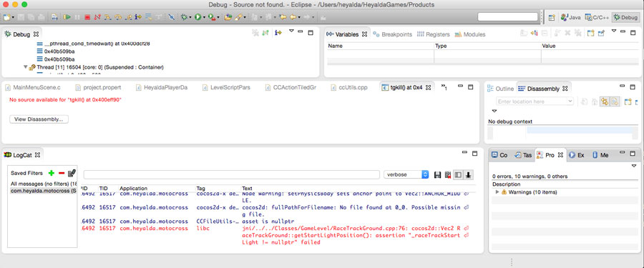Open dropdown arrow beside green Run icon
Image resolution: width=644 pixels, height=268 pixels.
[x=204, y=18]
